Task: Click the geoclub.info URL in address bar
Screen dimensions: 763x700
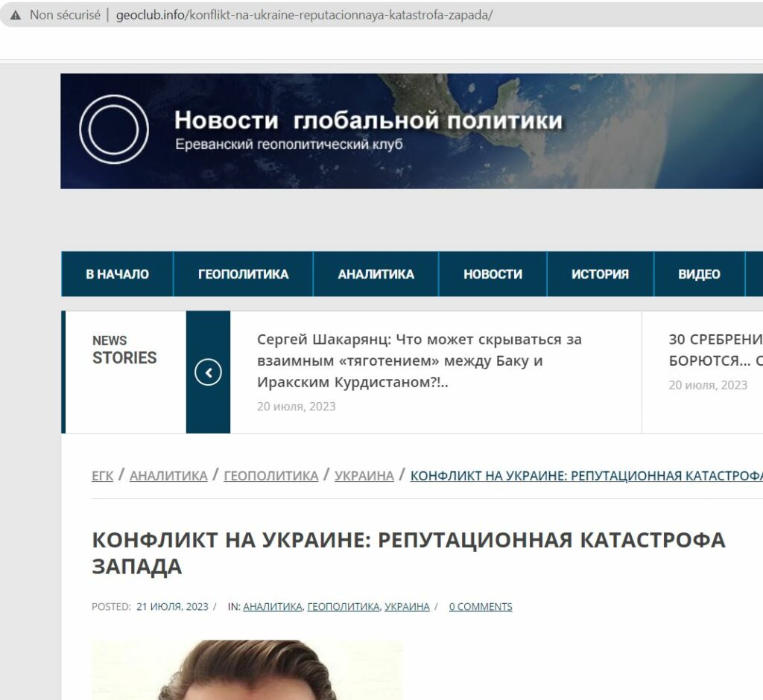Action: [304, 15]
